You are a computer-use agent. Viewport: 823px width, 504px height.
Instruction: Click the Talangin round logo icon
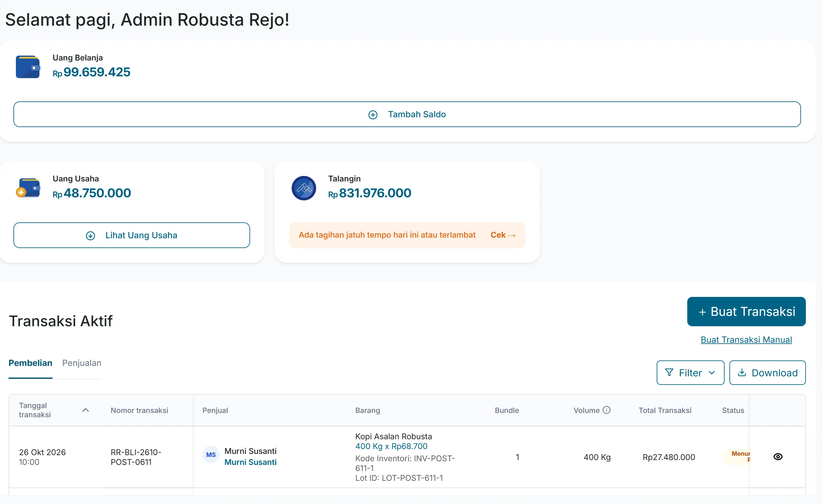tap(304, 188)
